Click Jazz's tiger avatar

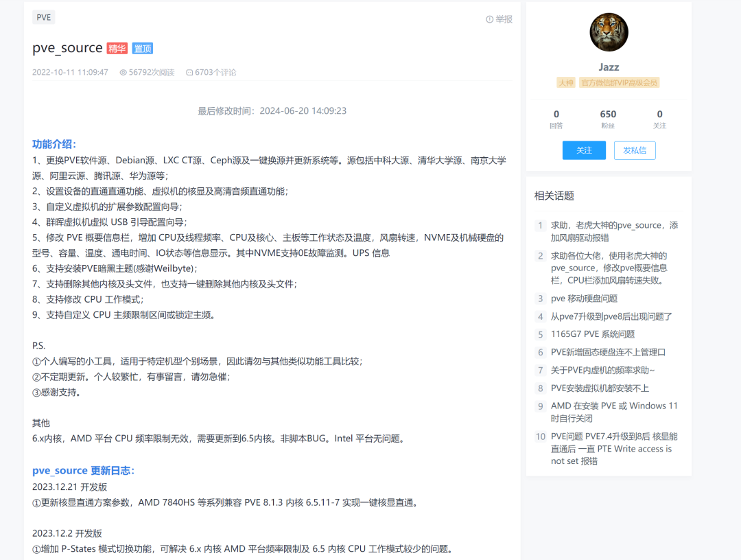coord(609,32)
